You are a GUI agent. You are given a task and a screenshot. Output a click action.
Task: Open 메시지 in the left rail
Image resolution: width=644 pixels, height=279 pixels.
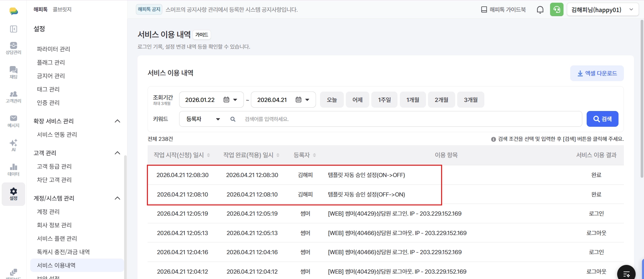pos(13,121)
